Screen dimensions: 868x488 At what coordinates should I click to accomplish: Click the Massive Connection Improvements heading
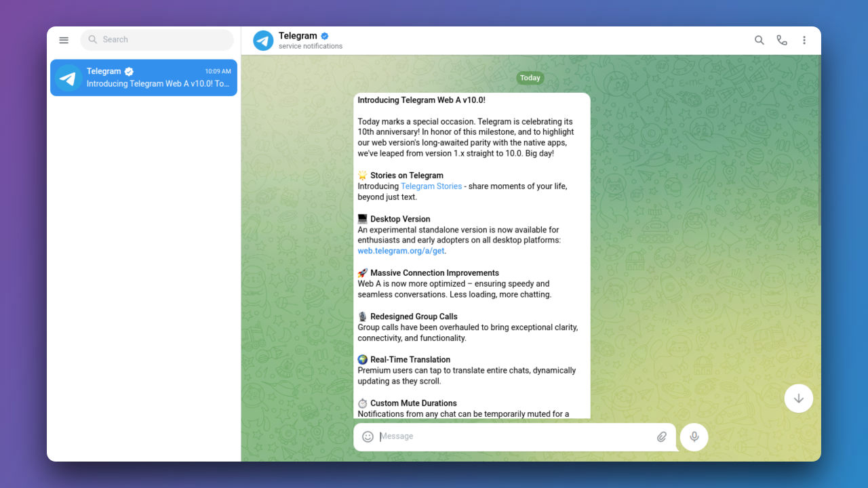(435, 273)
